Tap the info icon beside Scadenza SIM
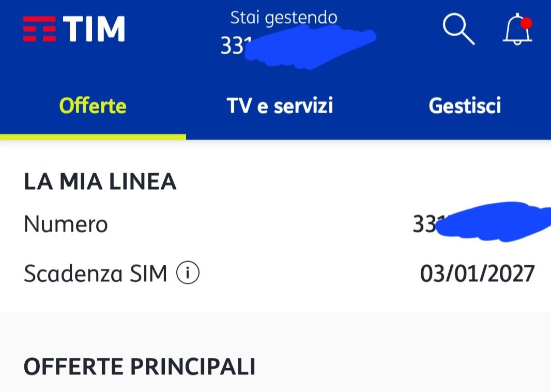The image size is (551, 392). click(188, 274)
